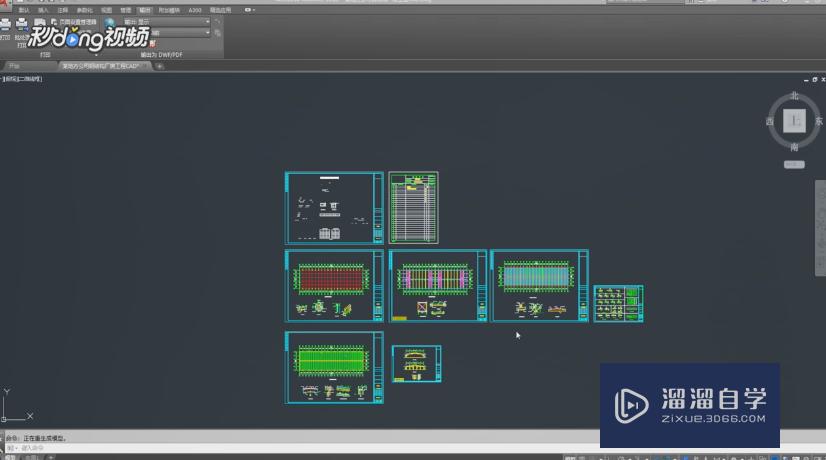Select the magenta and yellow plan sheet
This screenshot has height=460, width=826.
(438, 286)
